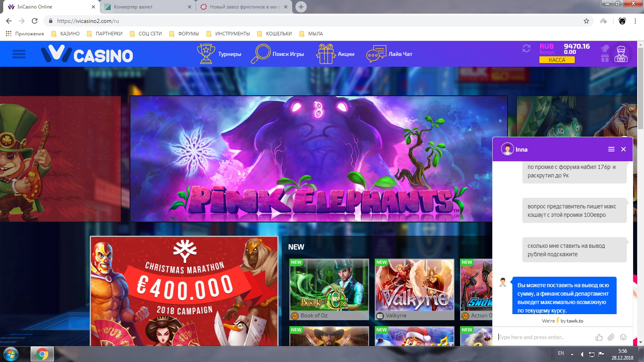Open the user profile avatar icon
The width and height of the screenshot is (644, 362).
click(621, 54)
